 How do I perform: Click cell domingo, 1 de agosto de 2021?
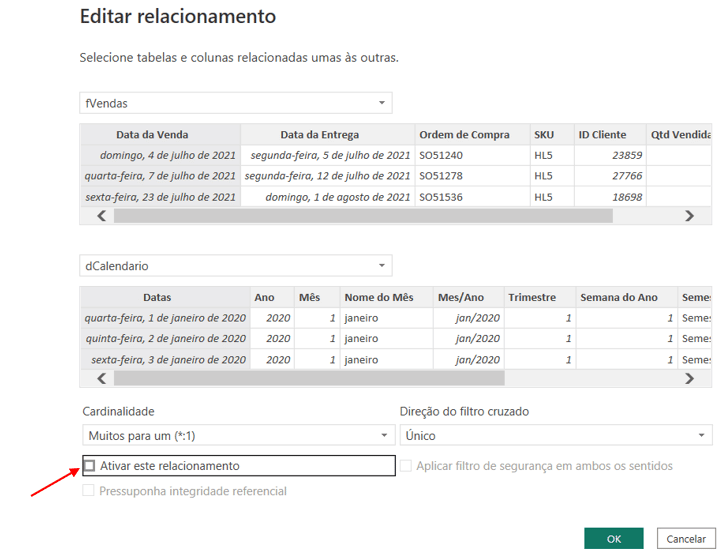[328, 197]
